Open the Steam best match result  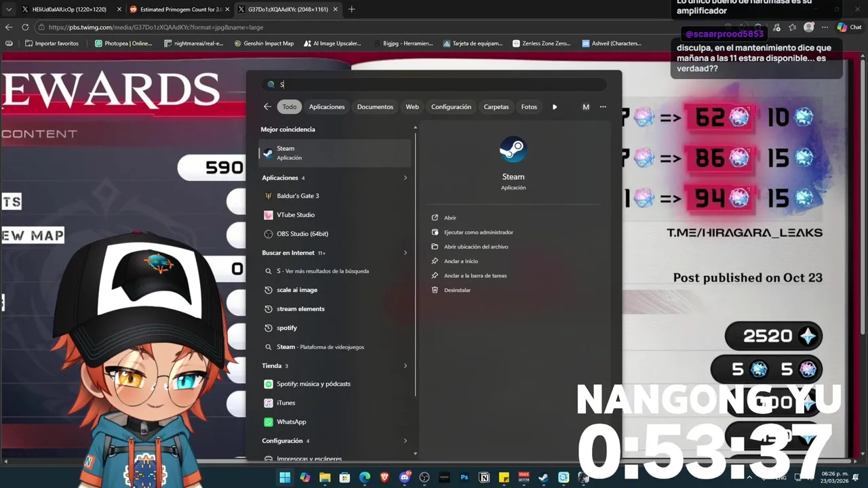point(335,153)
